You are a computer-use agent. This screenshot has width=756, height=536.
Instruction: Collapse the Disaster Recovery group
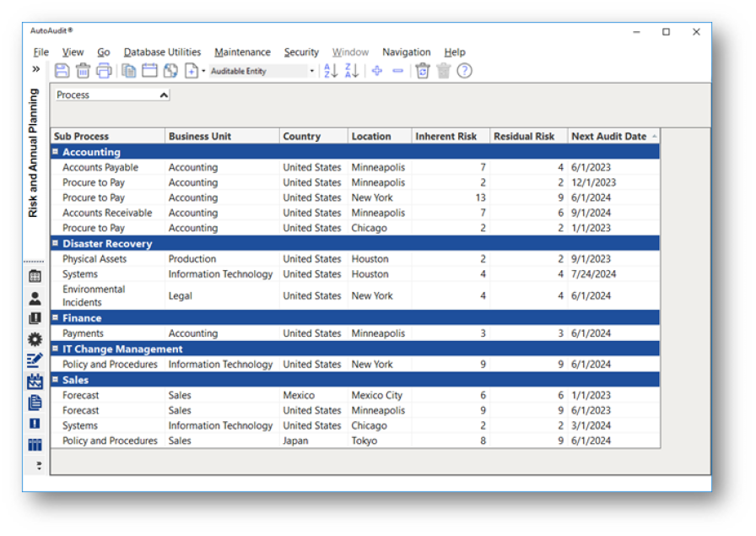click(55, 243)
